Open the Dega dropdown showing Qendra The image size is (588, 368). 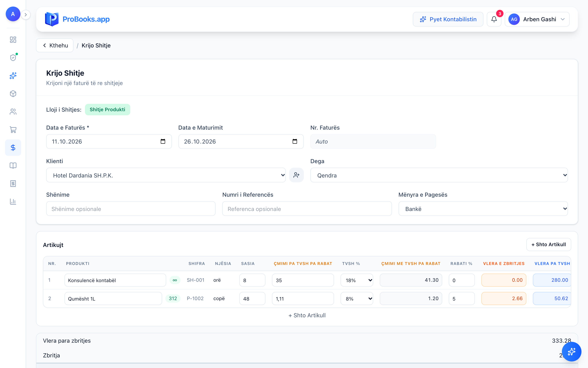[x=439, y=175]
